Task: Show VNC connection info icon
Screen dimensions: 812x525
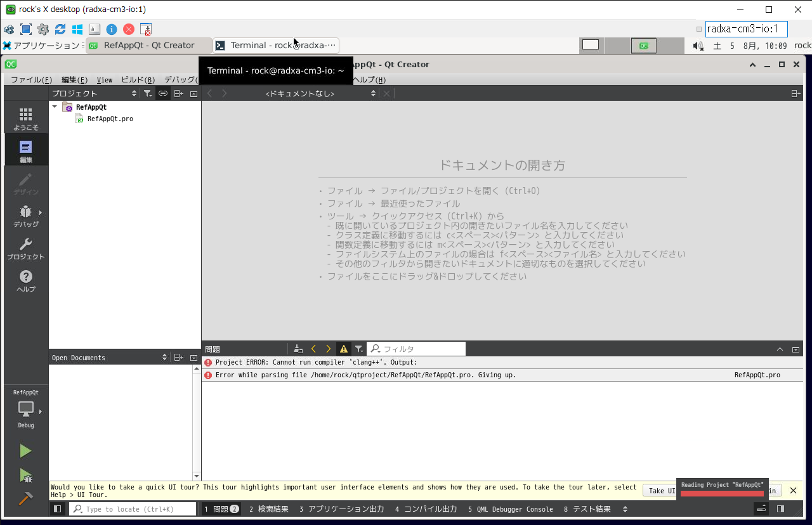Action: coord(112,29)
